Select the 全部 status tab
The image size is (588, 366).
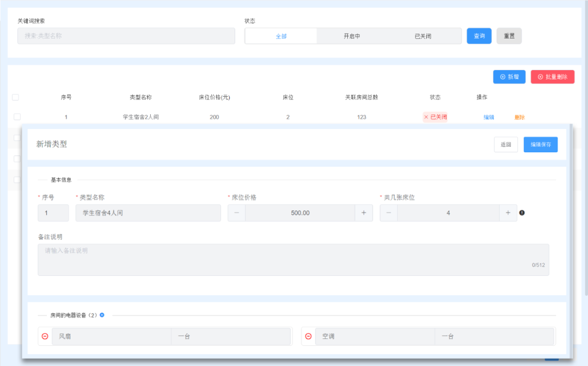pos(281,36)
